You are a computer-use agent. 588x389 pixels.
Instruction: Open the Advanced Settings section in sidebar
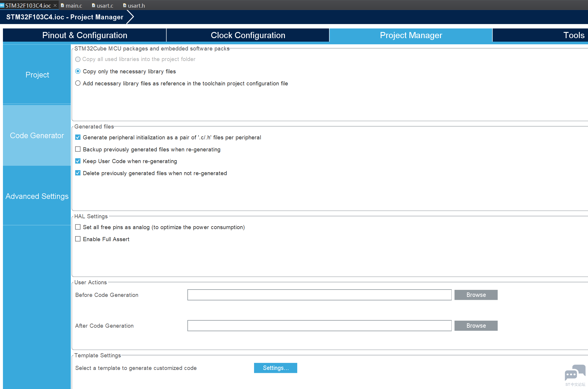pyautogui.click(x=37, y=196)
